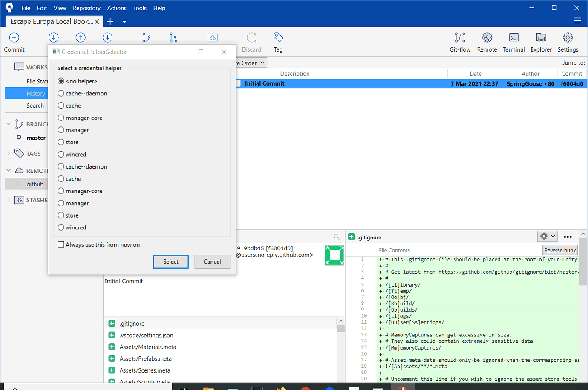Open the Repository menu
Screen dimensions: 588x390
coord(86,8)
